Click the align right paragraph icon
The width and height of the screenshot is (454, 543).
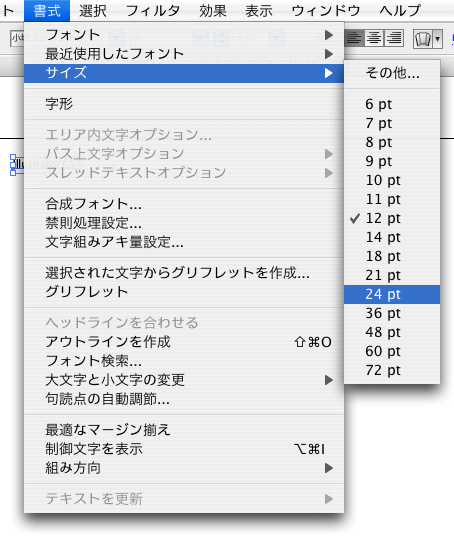coord(394,38)
